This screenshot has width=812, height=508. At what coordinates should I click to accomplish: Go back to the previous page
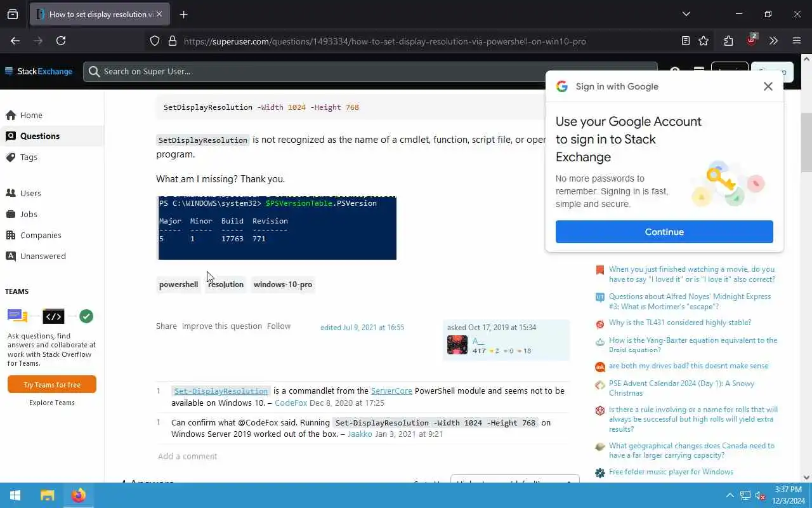coord(15,41)
